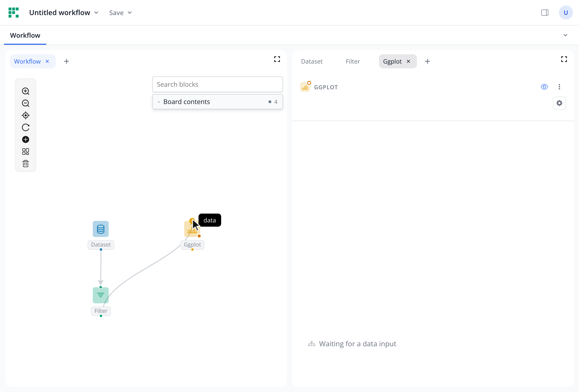Open Ggplot block settings gear
The width and height of the screenshot is (579, 392).
click(x=559, y=103)
